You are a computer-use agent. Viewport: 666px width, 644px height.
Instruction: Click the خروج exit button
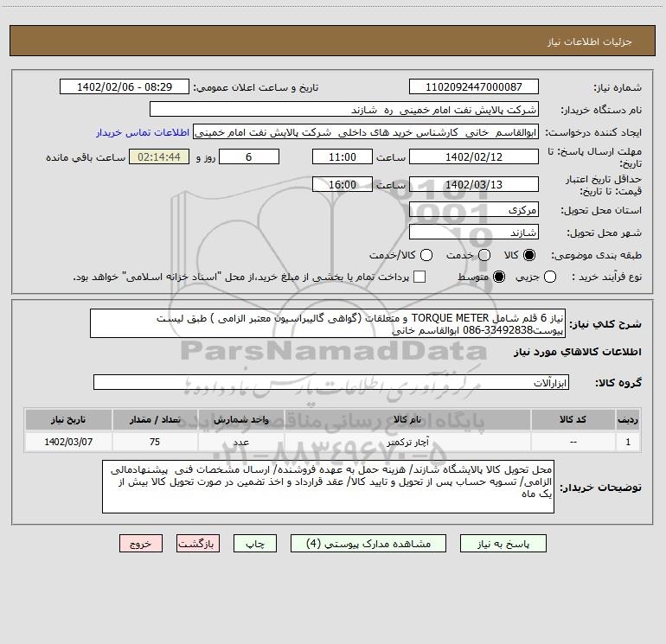point(141,544)
